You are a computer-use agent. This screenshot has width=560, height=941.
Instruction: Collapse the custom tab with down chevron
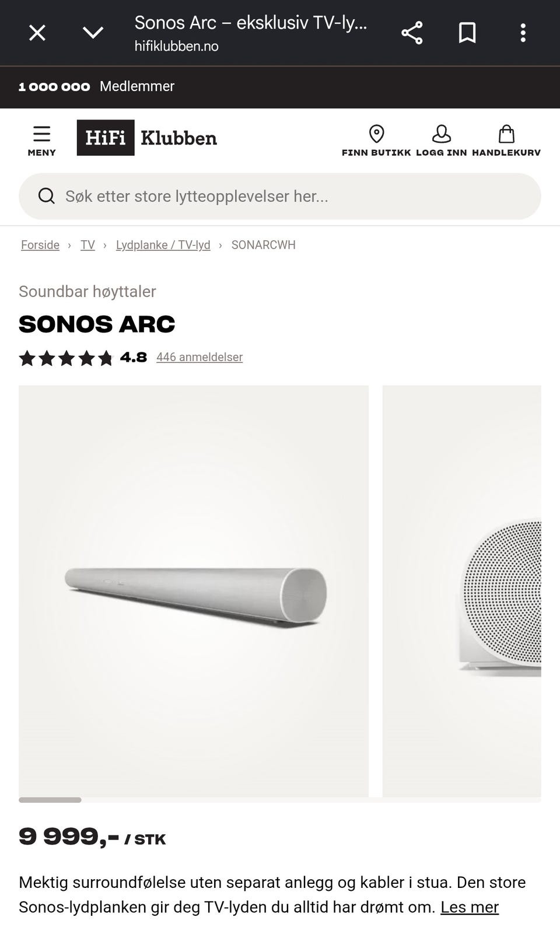coord(93,33)
